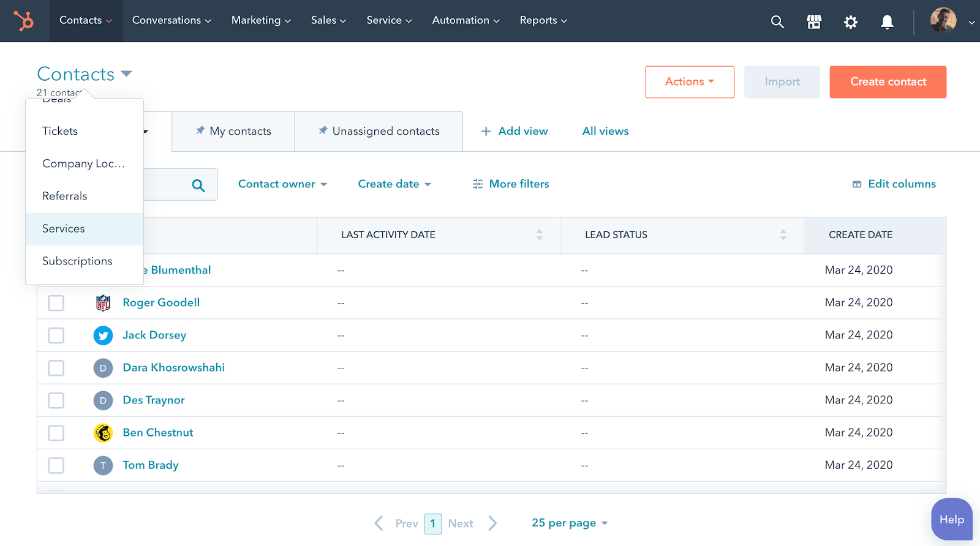Click the pin icon on My contacts tab
The image size is (980, 546).
coord(200,130)
